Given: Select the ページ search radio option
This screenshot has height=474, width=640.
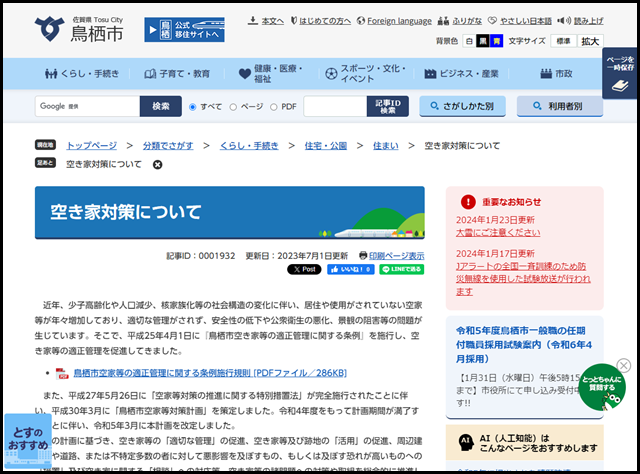Looking at the screenshot, I should 234,106.
